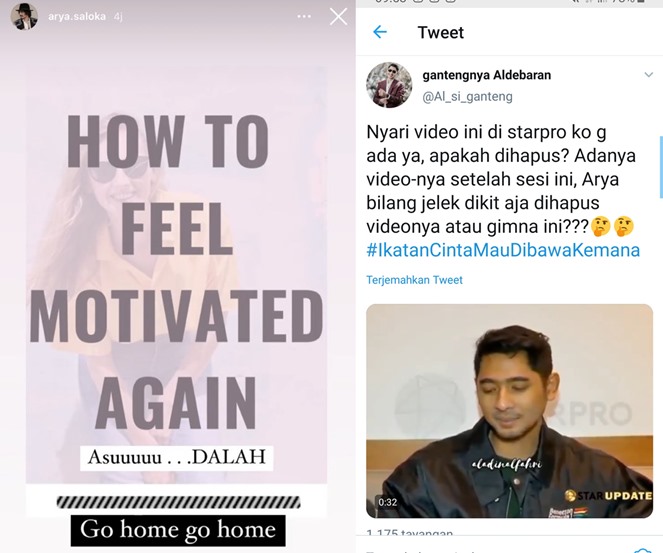Tap the Asuuuuu DALAH text sticker
663x553 pixels.
pyautogui.click(x=177, y=458)
